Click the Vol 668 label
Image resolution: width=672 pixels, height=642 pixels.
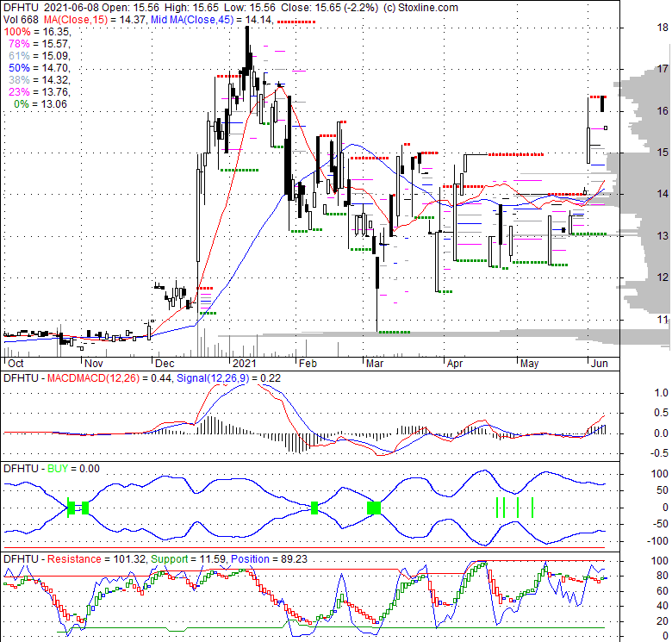point(21,20)
